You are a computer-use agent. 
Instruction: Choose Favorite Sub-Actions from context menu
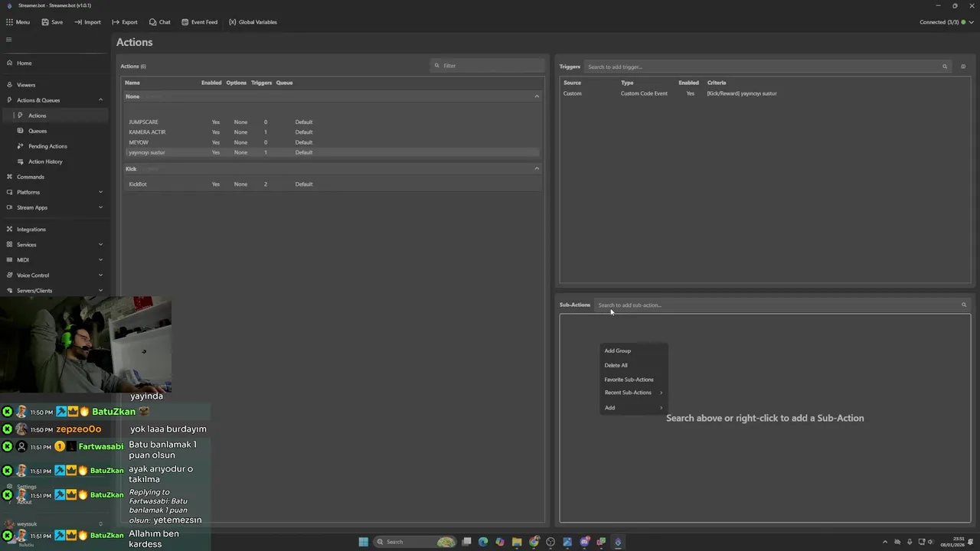tap(634, 380)
